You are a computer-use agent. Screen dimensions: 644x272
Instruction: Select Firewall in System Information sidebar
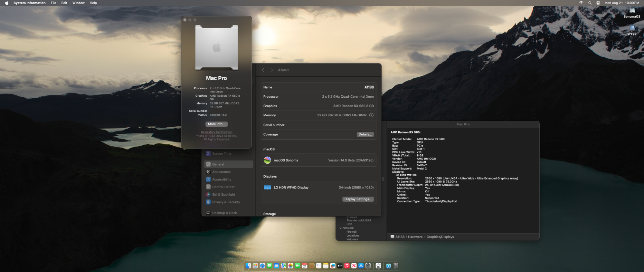351,232
